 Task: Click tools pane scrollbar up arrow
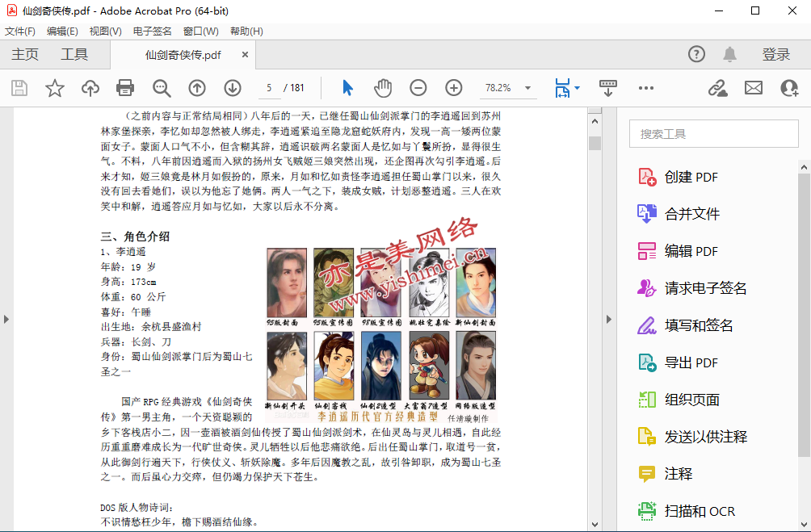pos(805,167)
